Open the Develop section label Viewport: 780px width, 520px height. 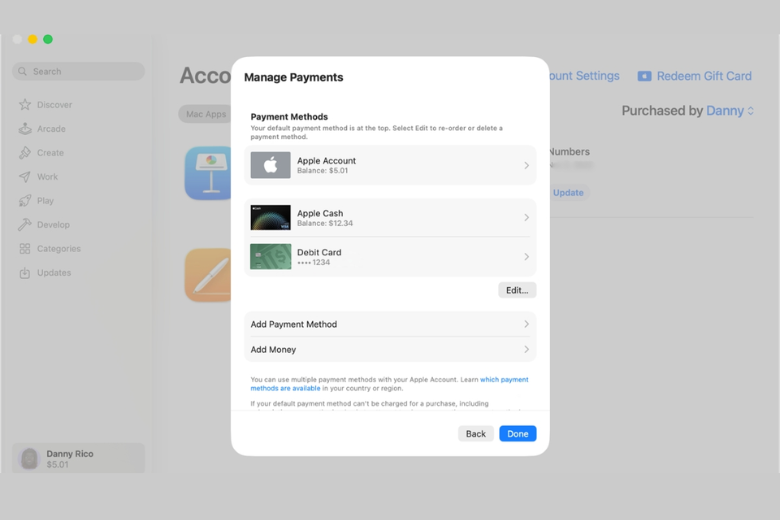point(53,224)
